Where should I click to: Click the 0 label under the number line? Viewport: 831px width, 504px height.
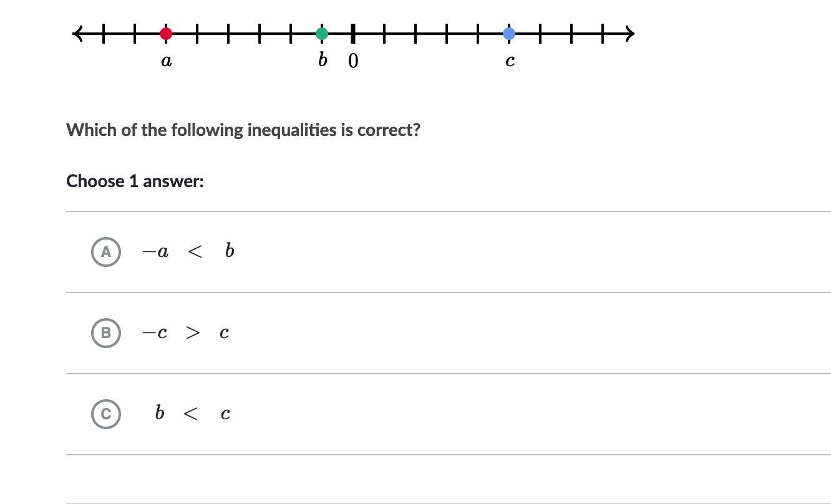[353, 61]
